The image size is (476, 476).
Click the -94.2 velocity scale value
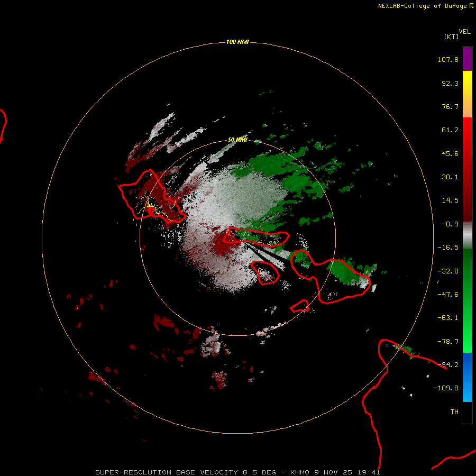[x=448, y=365]
